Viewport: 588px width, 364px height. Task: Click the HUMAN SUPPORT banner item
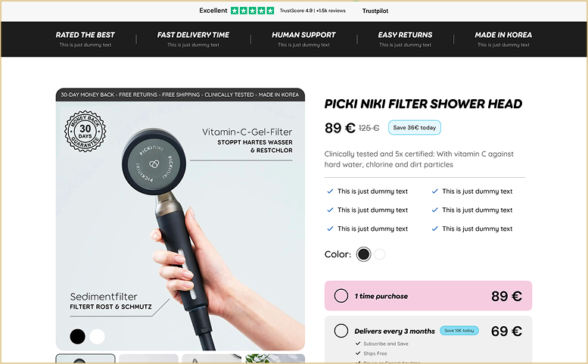pos(303,39)
